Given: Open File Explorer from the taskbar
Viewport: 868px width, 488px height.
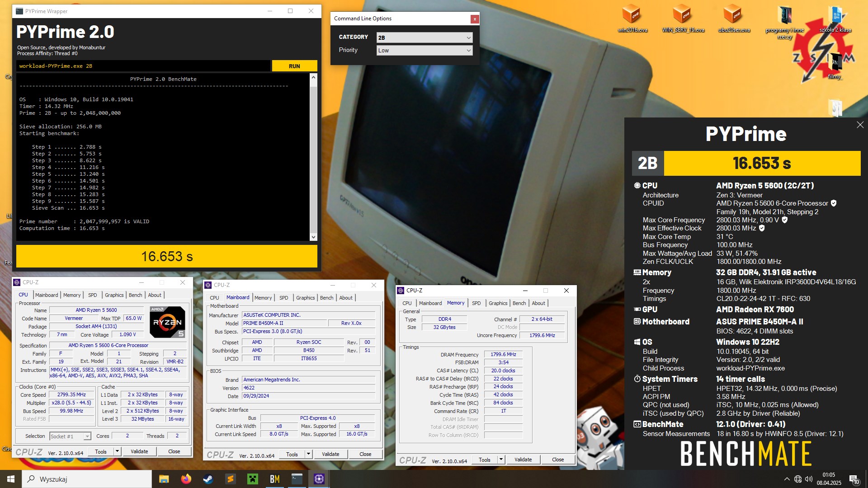Looking at the screenshot, I should coord(164,479).
